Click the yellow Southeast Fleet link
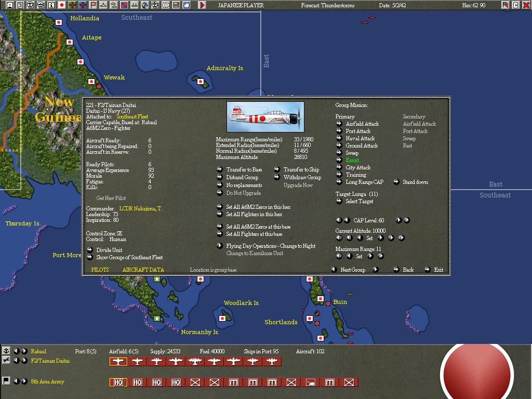 pos(132,116)
